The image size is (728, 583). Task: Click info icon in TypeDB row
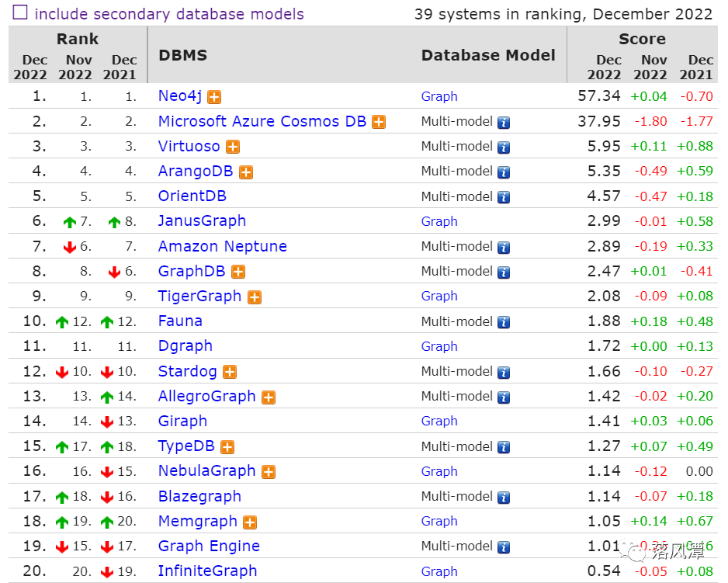pos(504,447)
